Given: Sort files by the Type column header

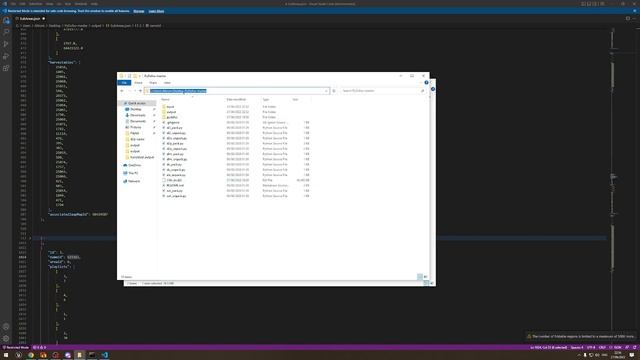Looking at the screenshot, I should [x=266, y=100].
